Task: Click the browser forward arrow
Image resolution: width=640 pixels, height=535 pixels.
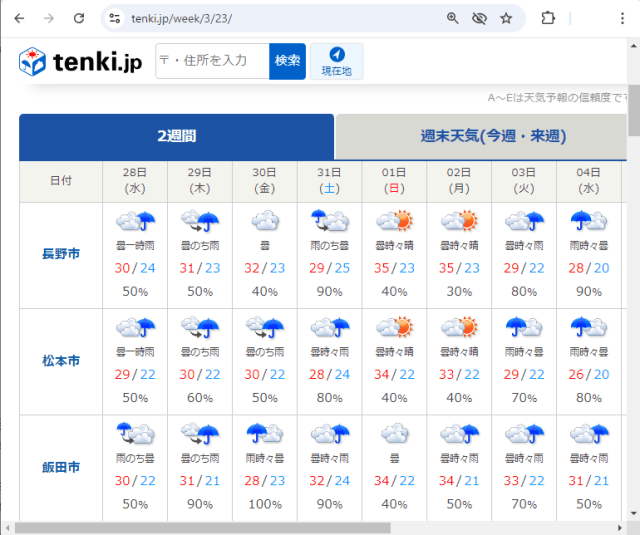Action: click(49, 18)
